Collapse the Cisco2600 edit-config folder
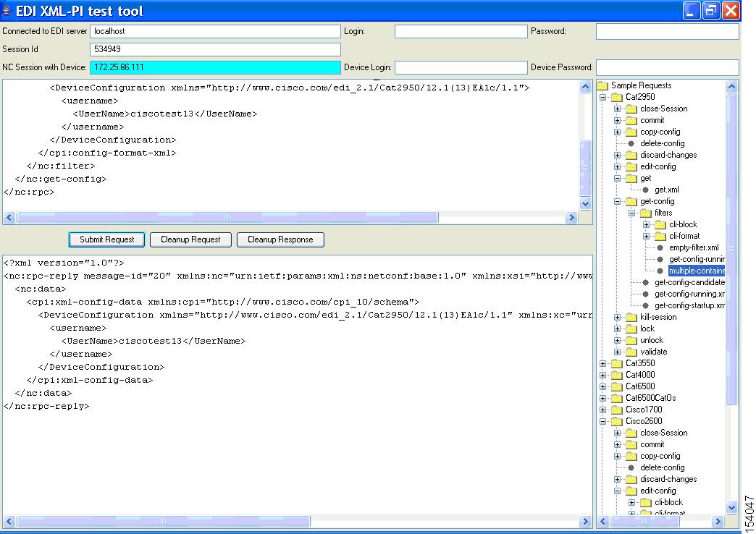This screenshot has height=534, width=756. click(617, 491)
